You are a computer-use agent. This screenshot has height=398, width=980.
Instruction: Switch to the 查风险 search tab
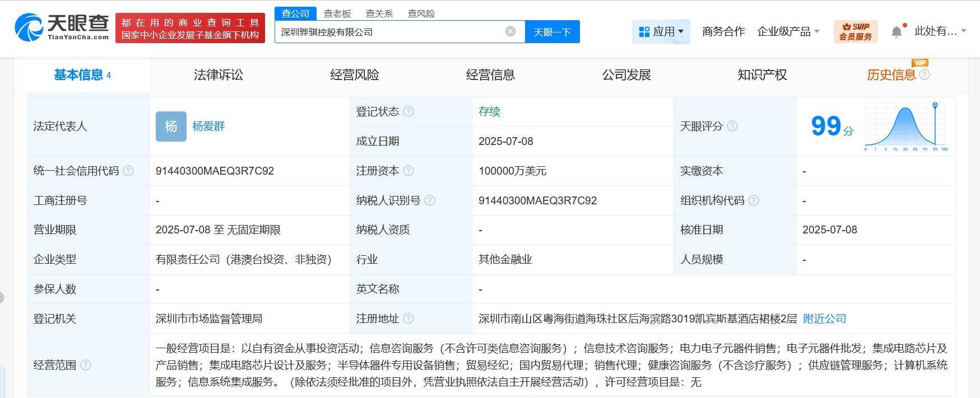point(421,13)
